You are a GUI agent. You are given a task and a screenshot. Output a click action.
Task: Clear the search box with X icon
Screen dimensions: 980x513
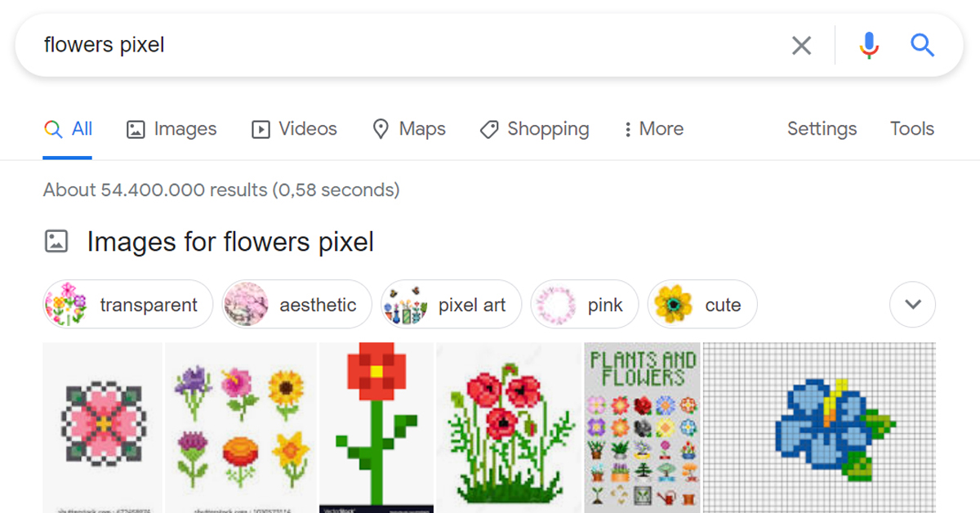click(801, 46)
